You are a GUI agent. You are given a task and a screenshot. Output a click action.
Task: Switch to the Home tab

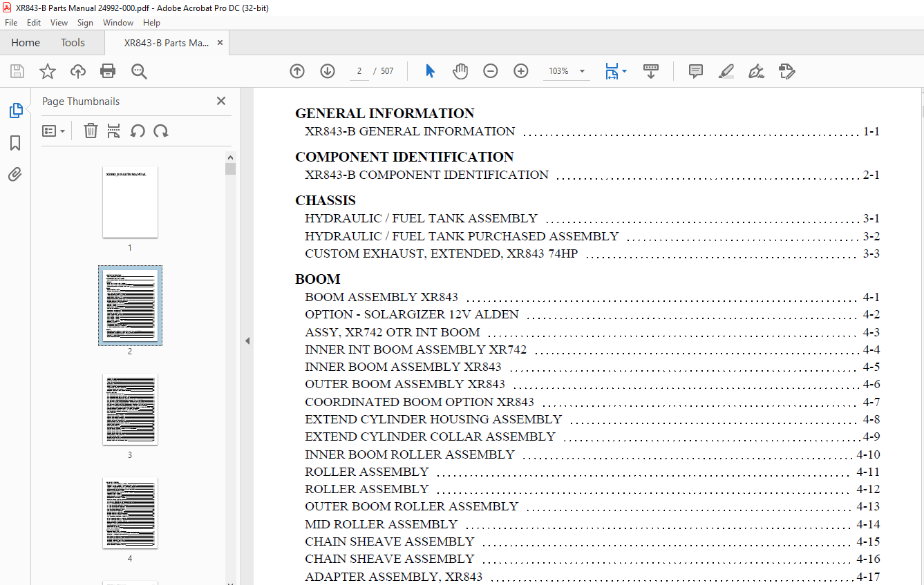click(26, 43)
